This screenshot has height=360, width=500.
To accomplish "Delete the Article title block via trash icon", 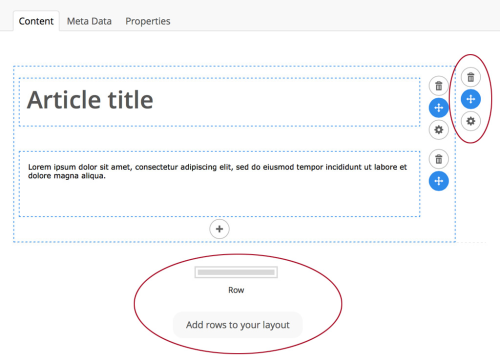I will click(439, 86).
